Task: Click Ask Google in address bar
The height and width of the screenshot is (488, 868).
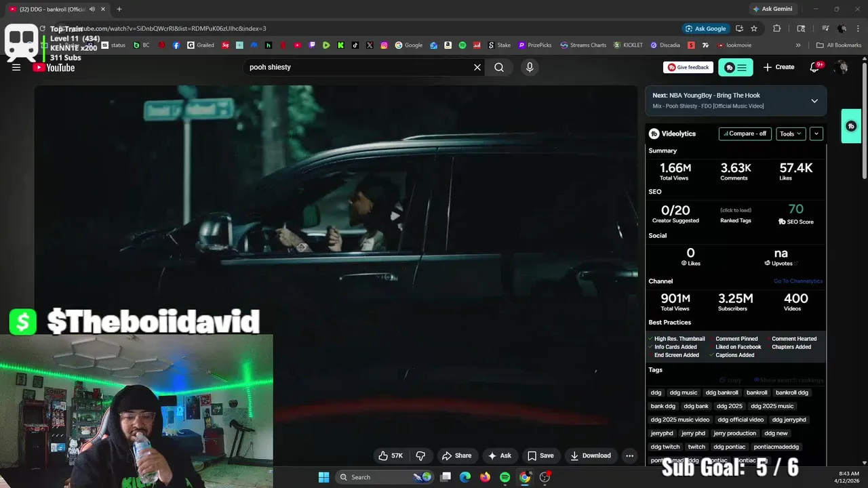Action: tap(705, 28)
